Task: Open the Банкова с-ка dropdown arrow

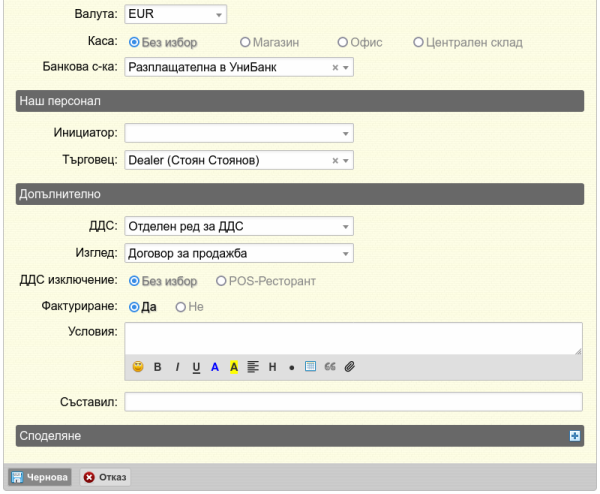Action: (x=346, y=67)
